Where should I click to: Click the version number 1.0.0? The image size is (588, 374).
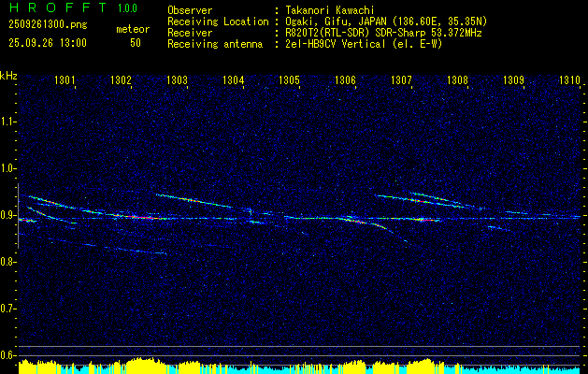point(127,8)
